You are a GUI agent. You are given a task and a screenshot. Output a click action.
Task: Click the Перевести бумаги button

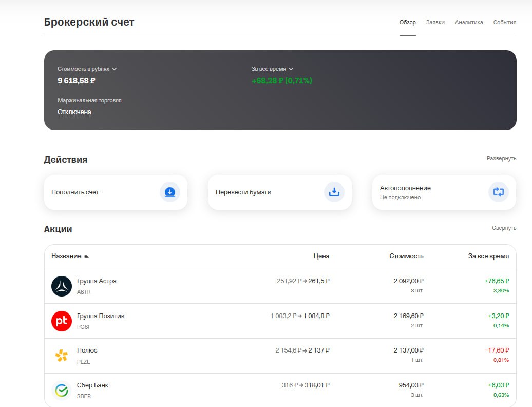(280, 192)
